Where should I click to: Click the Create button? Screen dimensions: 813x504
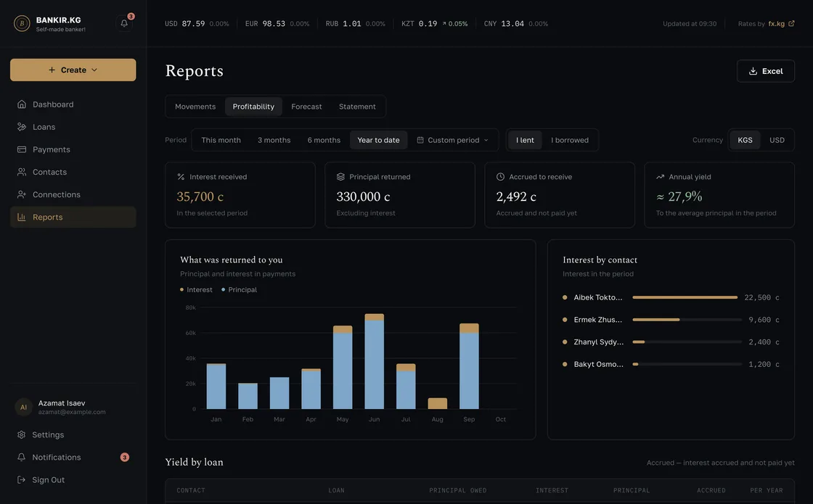73,70
